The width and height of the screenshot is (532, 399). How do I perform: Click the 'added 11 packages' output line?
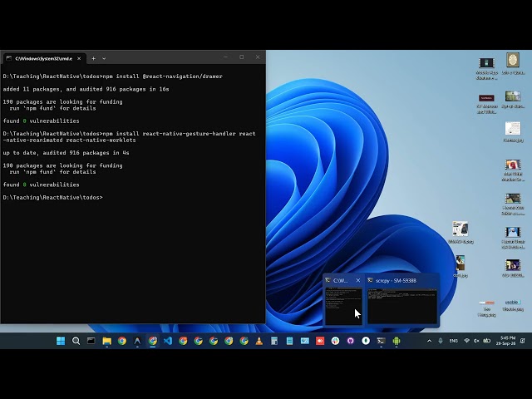coord(86,89)
